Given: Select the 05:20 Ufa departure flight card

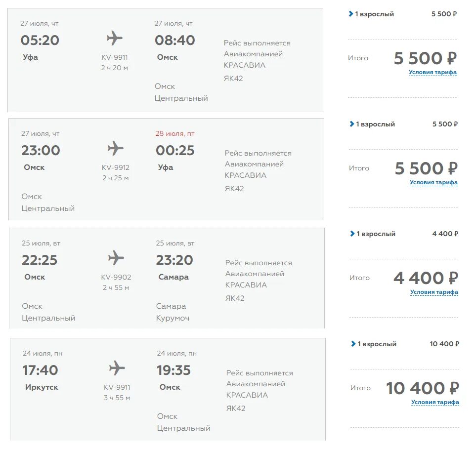Looking at the screenshot, I should coord(165,60).
